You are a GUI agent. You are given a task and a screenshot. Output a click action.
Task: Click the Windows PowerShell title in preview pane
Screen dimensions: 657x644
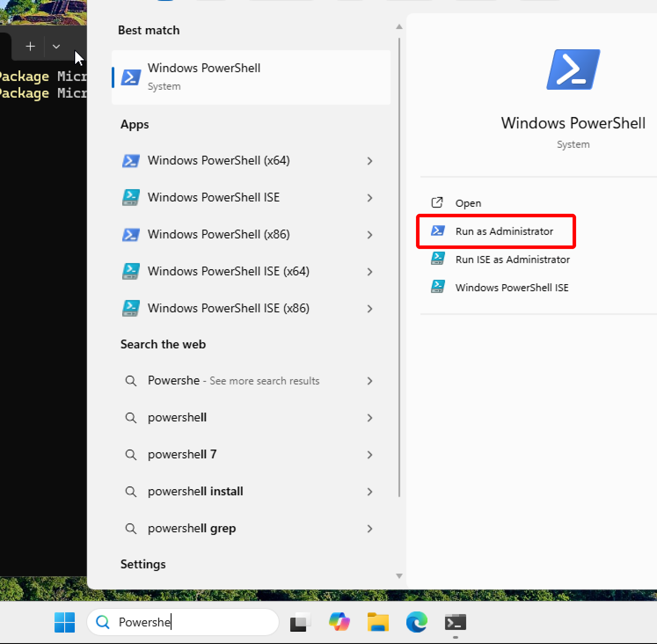pos(573,123)
